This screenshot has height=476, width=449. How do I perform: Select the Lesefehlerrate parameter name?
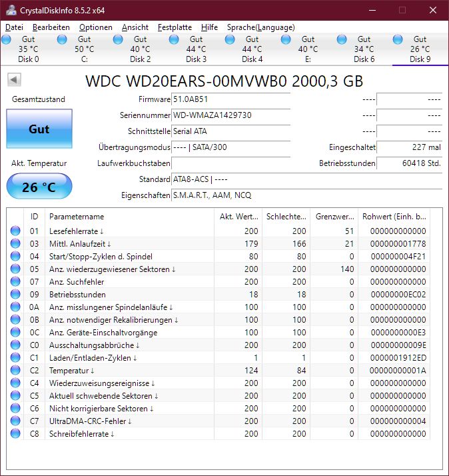point(77,231)
